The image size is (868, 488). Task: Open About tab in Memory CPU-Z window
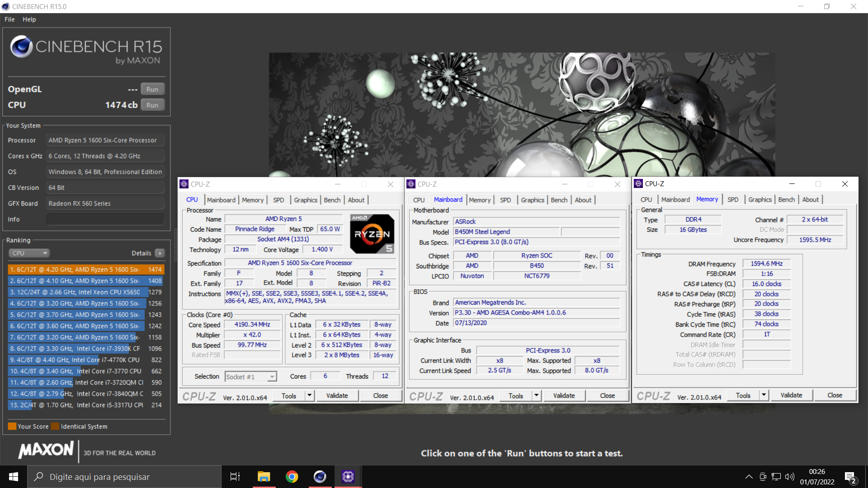811,199
